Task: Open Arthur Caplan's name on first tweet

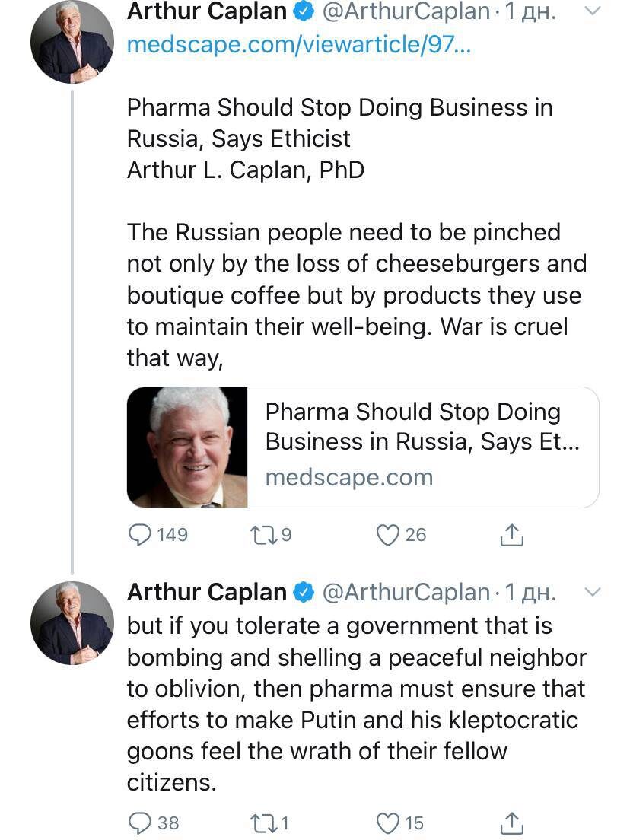Action: [207, 11]
